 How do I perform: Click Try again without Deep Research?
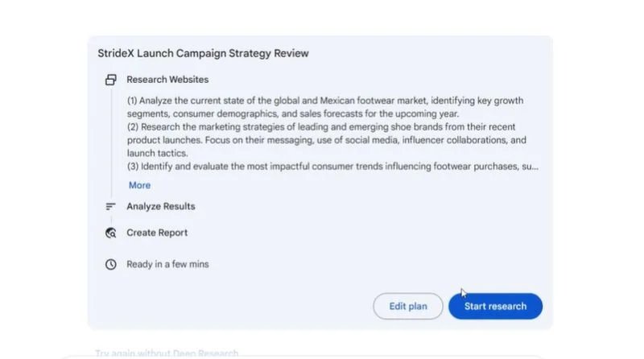167,353
